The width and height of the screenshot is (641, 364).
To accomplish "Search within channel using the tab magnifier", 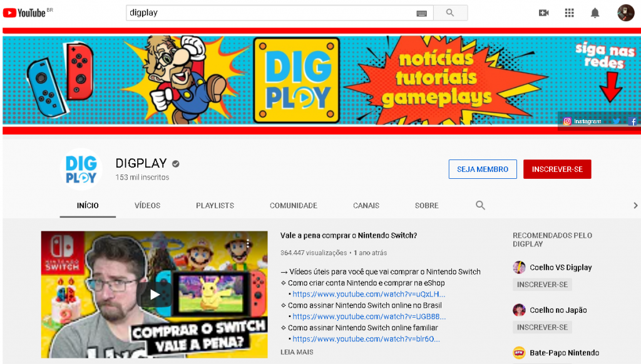I will 480,205.
